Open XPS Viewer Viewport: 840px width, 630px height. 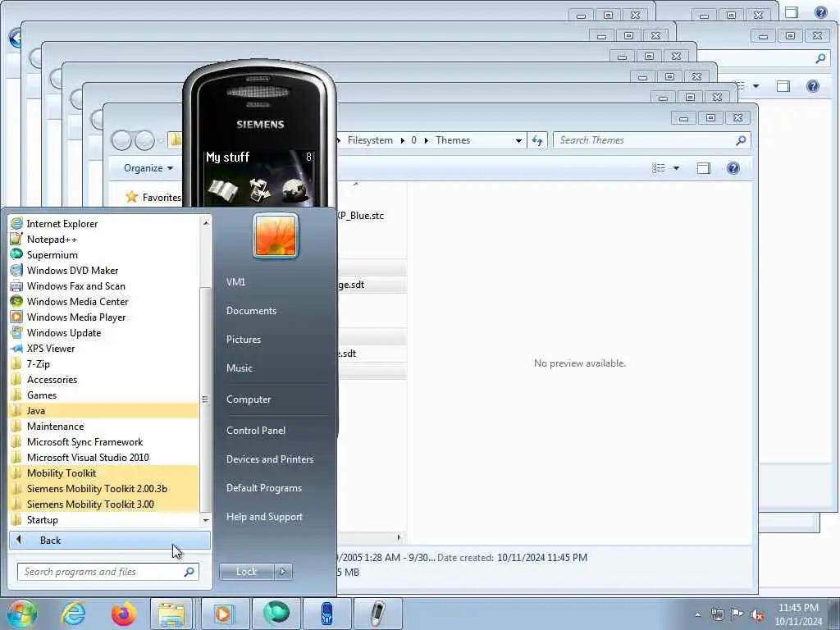[104, 348]
